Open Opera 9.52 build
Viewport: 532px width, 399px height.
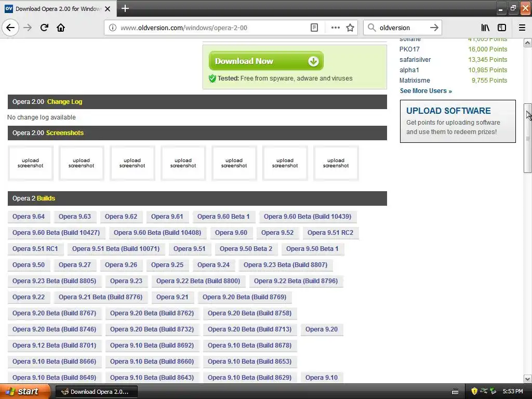[x=277, y=233]
